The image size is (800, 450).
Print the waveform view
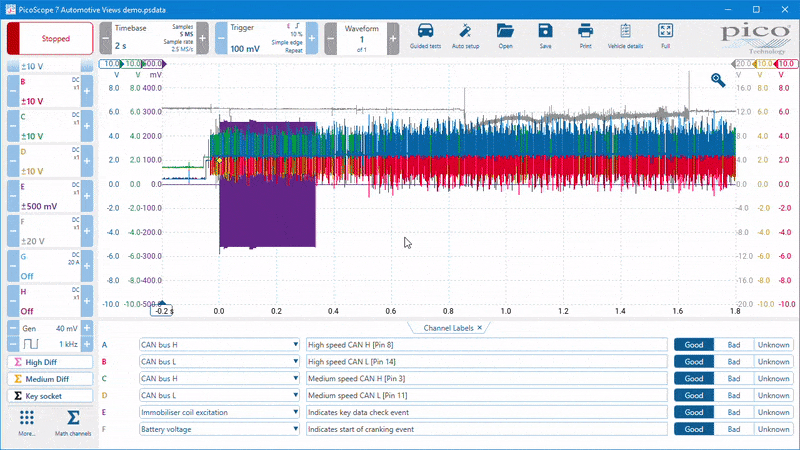[x=585, y=37]
